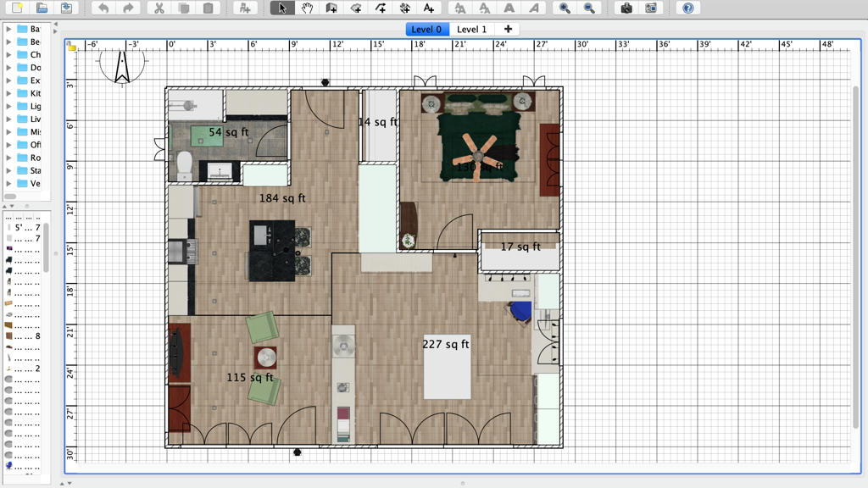Screen dimensions: 868x488
Task: Expand sidebar using right split-pane arrow
Action: click(x=55, y=31)
